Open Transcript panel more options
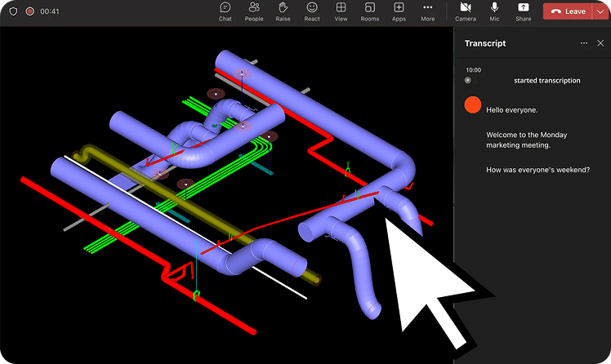This screenshot has height=364, width=611. coord(583,43)
